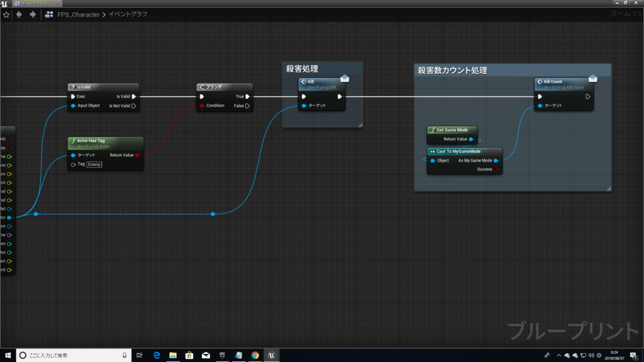Select the Kill Count node header

tap(564, 84)
